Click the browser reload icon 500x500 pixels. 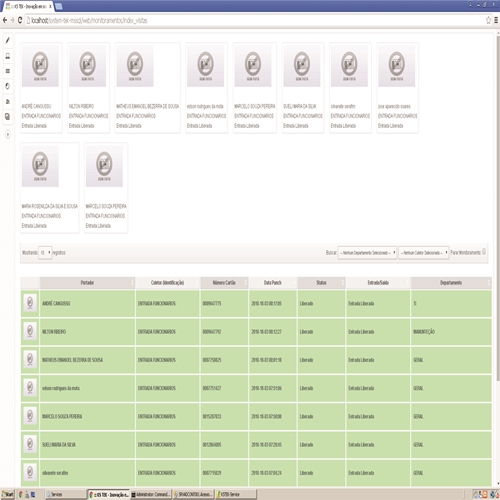click(20, 20)
